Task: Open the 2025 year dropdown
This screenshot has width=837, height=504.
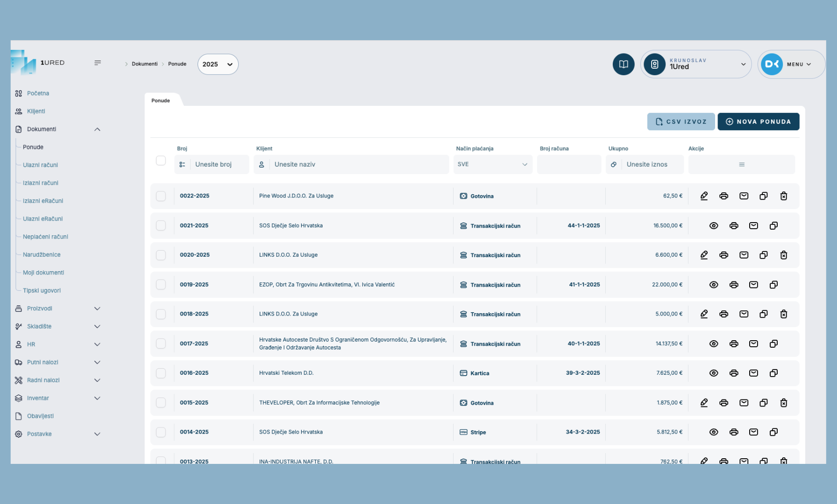Action: 218,64
